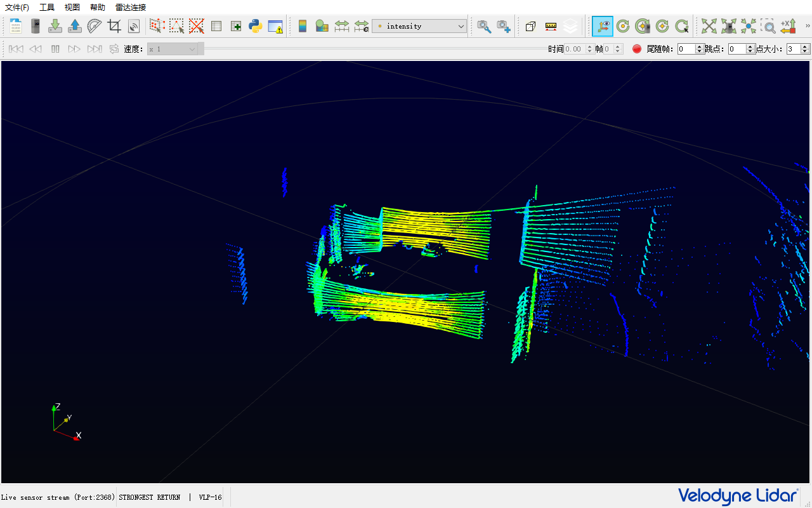Viewport: 812px width, 508px height.
Task: Reset camera with the four green arrows icon
Action: (709, 26)
